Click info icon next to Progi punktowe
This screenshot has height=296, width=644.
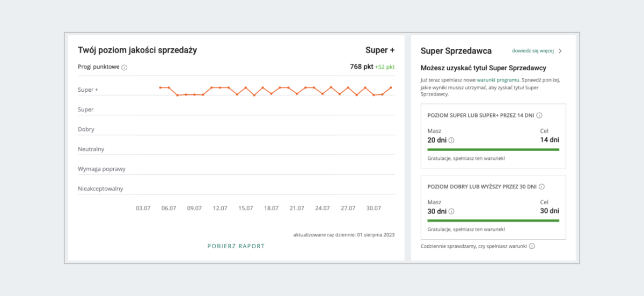click(125, 68)
